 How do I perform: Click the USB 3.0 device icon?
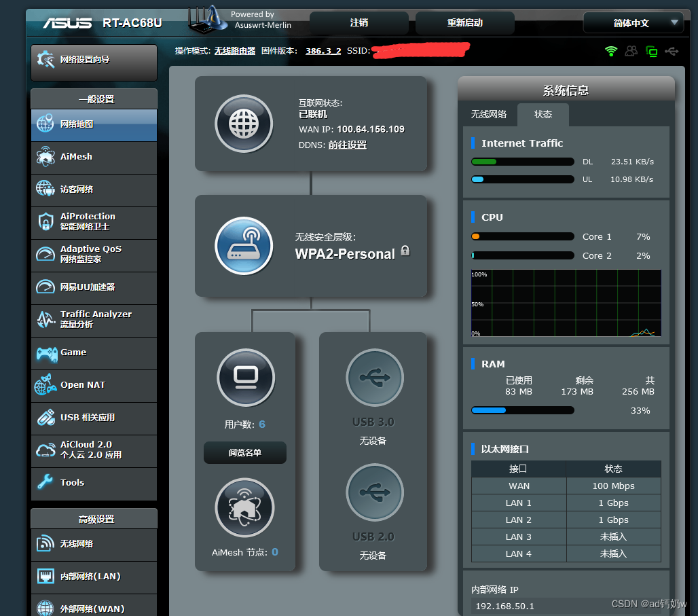tap(375, 377)
